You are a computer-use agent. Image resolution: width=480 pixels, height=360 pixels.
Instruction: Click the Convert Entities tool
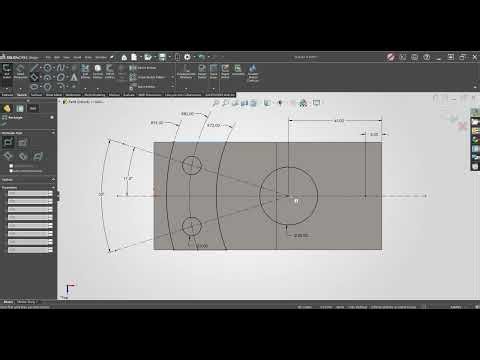[98, 71]
